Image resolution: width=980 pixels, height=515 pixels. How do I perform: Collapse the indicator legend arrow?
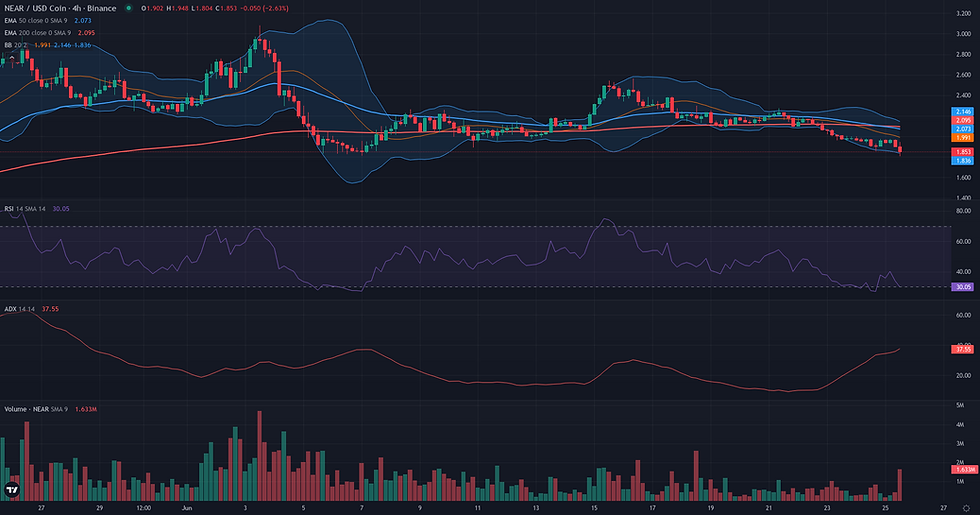point(11,58)
